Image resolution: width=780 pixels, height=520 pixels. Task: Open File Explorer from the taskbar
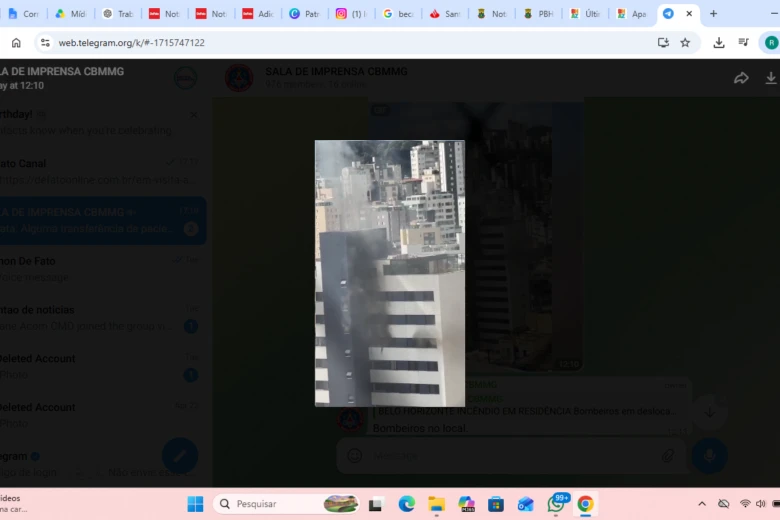(436, 504)
